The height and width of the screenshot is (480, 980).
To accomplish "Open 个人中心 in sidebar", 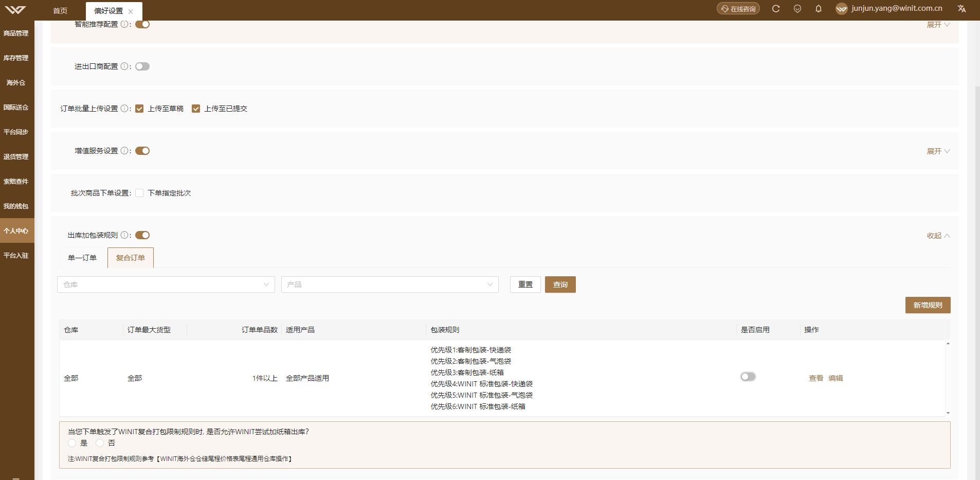I will [x=16, y=231].
